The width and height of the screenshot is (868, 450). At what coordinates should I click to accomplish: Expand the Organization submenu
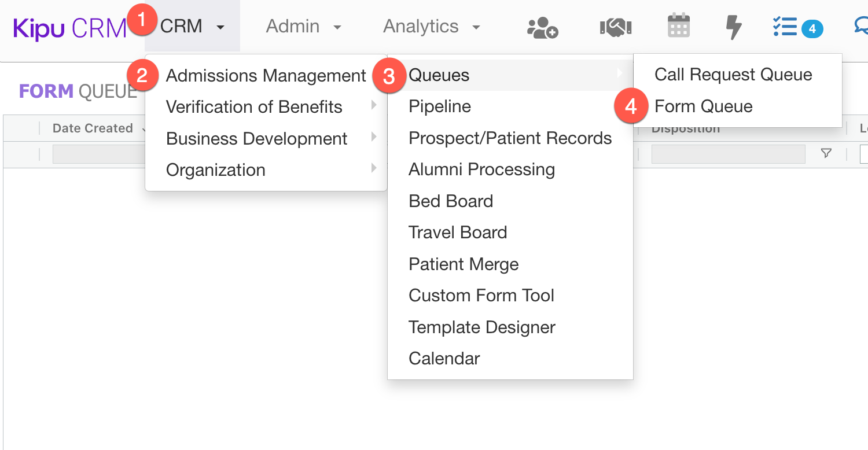pos(215,169)
